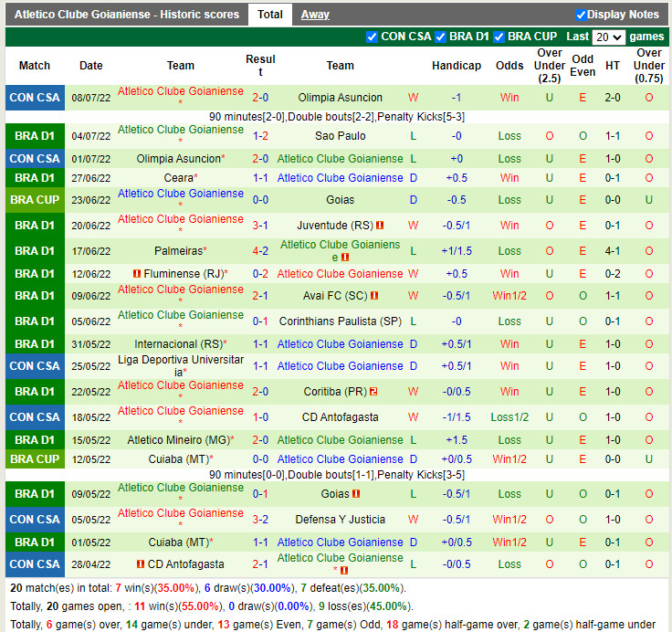Toggle the Display Notes checkbox
The image size is (672, 632).
(581, 15)
